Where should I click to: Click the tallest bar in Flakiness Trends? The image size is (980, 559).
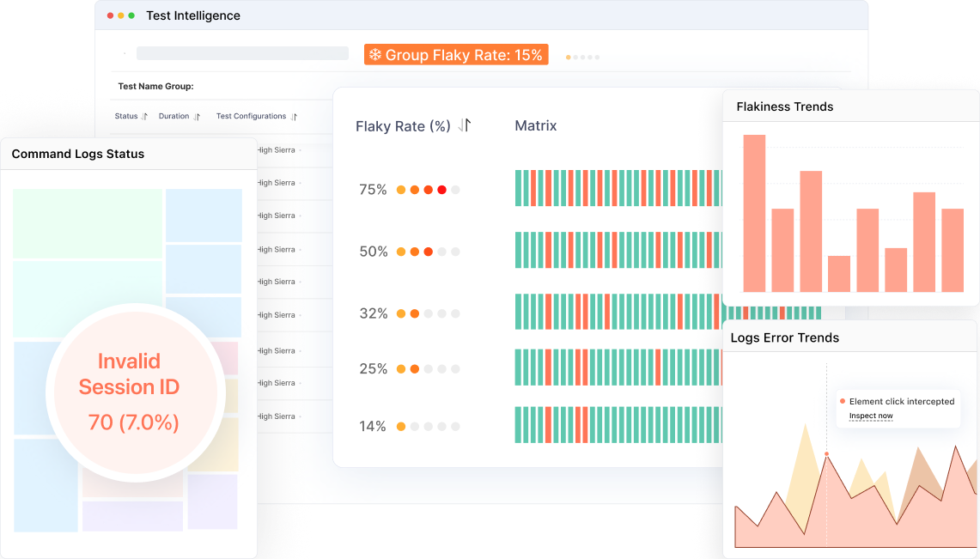[x=754, y=213]
